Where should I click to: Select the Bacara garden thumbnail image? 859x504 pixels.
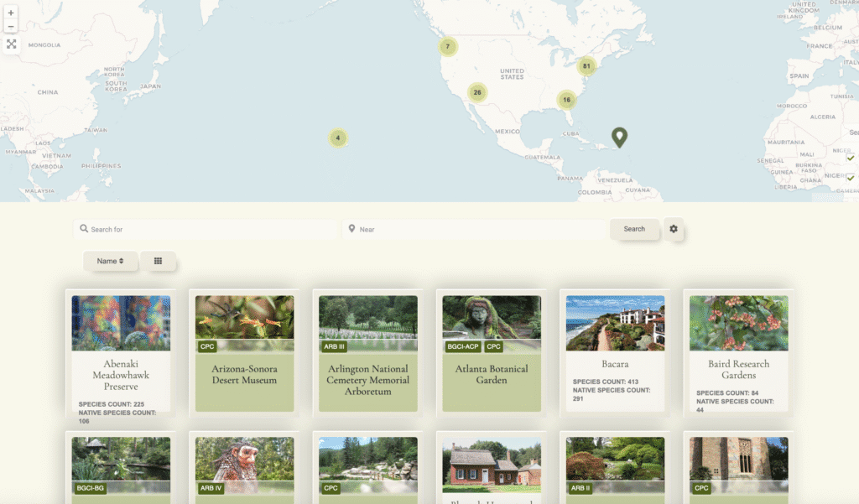pos(615,323)
